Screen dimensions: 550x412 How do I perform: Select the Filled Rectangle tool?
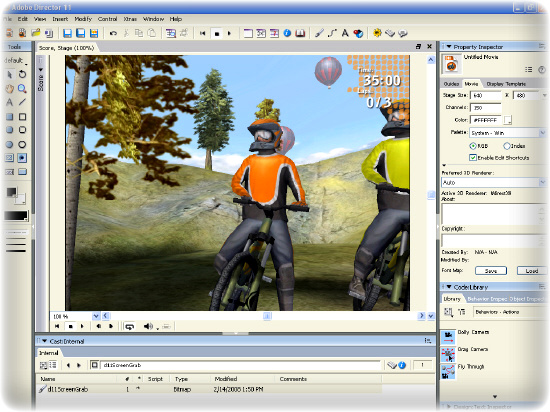9,117
